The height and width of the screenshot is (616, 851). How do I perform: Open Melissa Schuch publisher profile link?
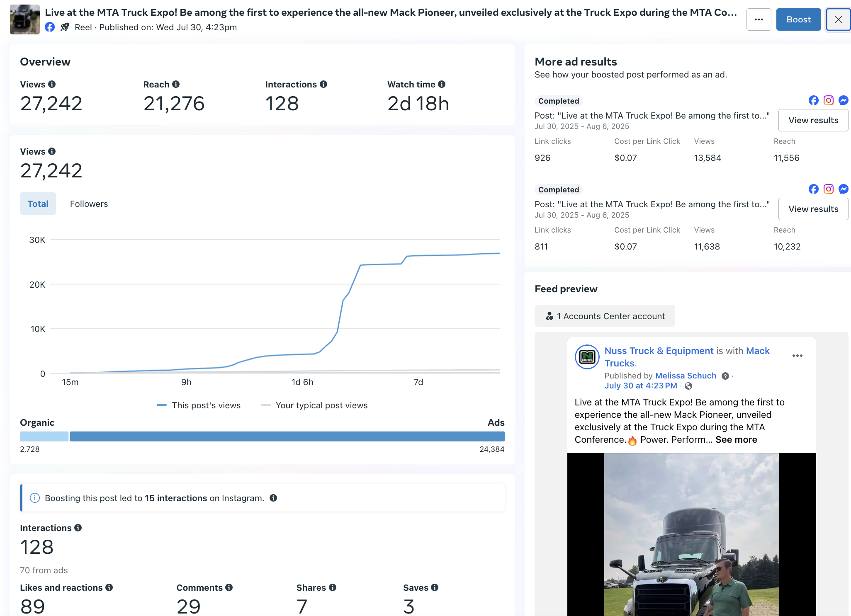point(686,376)
